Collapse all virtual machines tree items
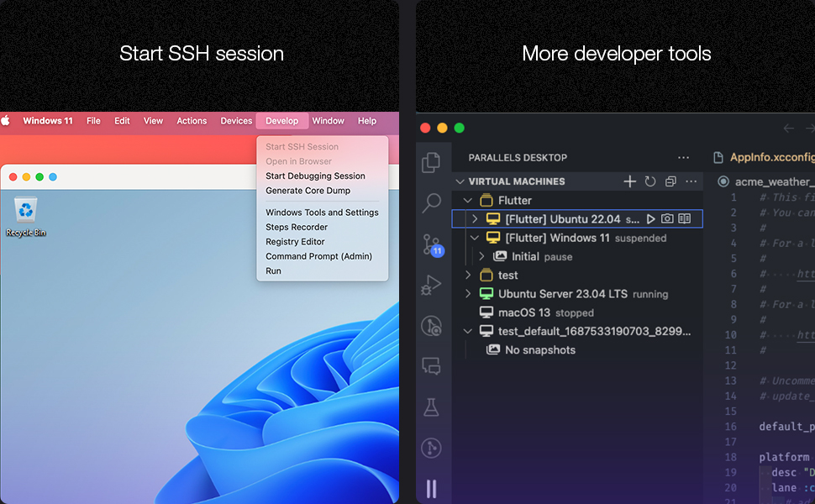815x504 pixels. point(670,181)
